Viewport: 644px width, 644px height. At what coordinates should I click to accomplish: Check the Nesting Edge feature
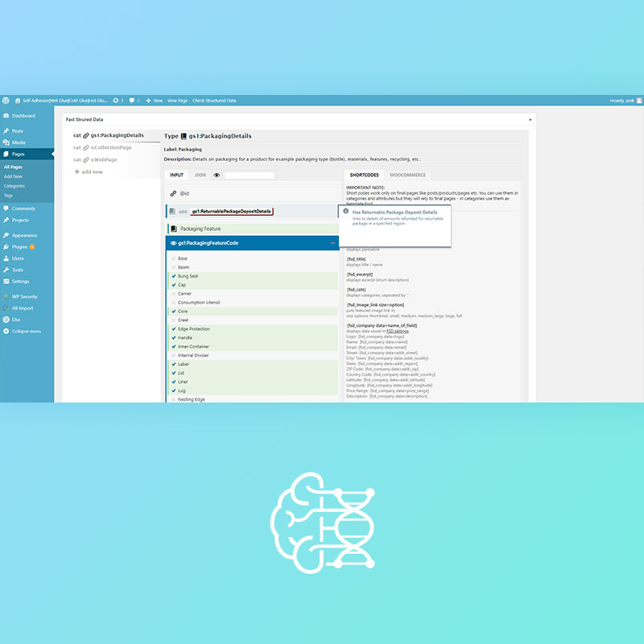[x=173, y=399]
